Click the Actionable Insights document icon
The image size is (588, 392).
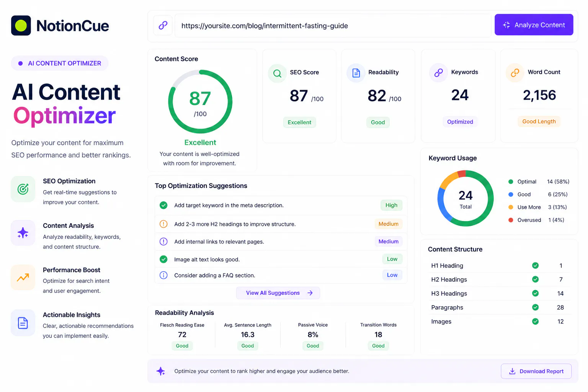point(23,323)
